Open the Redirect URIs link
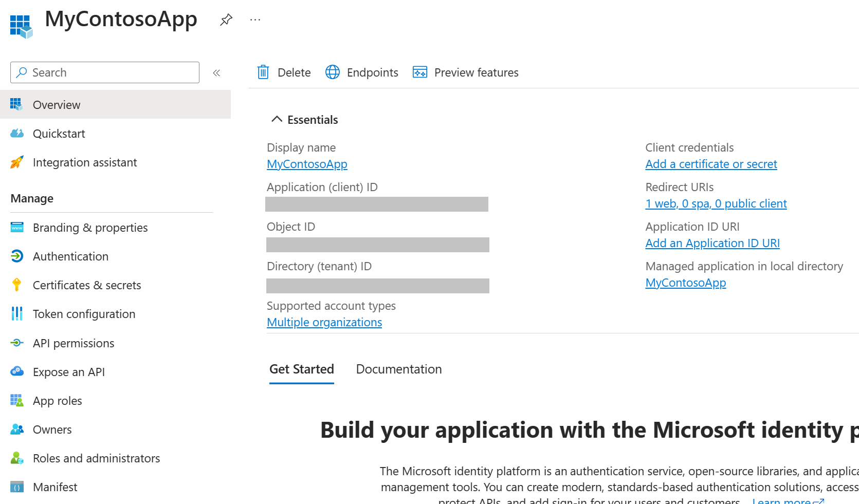859x504 pixels. (x=716, y=204)
